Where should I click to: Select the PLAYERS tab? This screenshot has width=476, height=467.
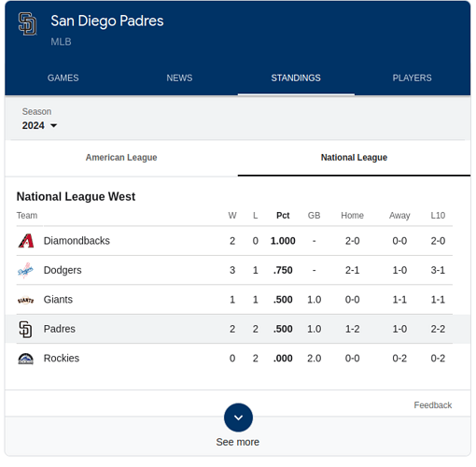412,78
